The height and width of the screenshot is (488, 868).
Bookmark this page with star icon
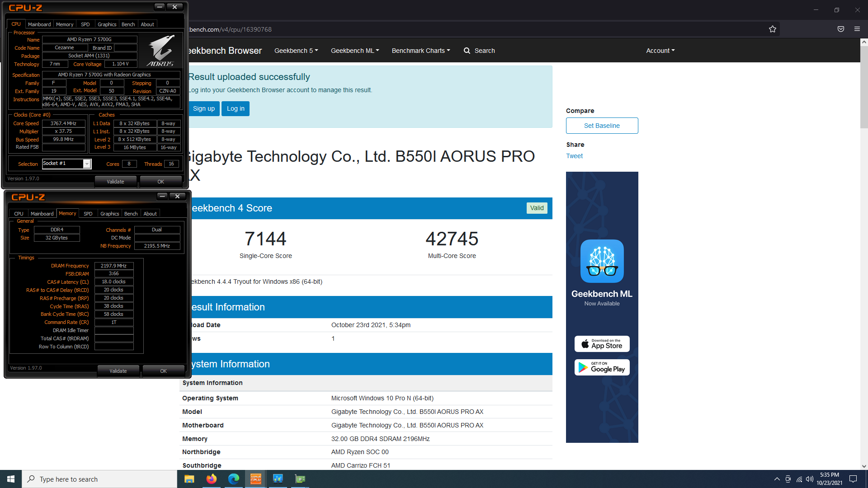pos(773,29)
